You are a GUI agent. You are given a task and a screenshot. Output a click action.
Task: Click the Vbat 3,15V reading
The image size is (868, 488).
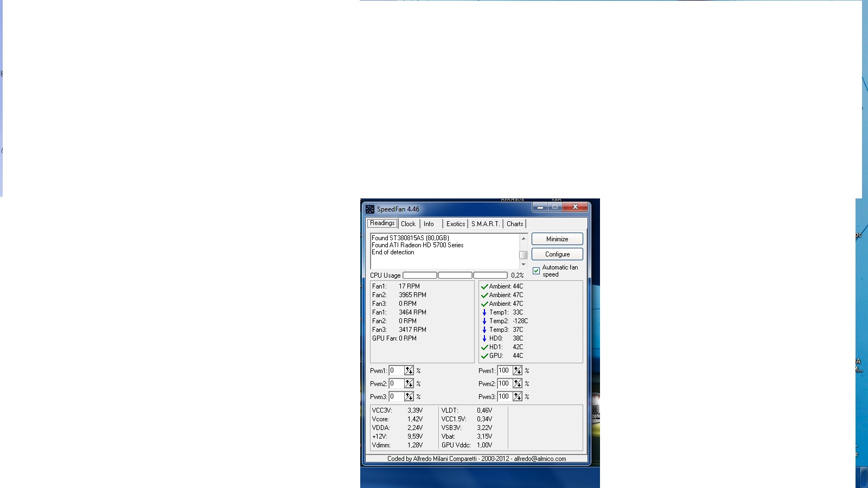tap(467, 436)
